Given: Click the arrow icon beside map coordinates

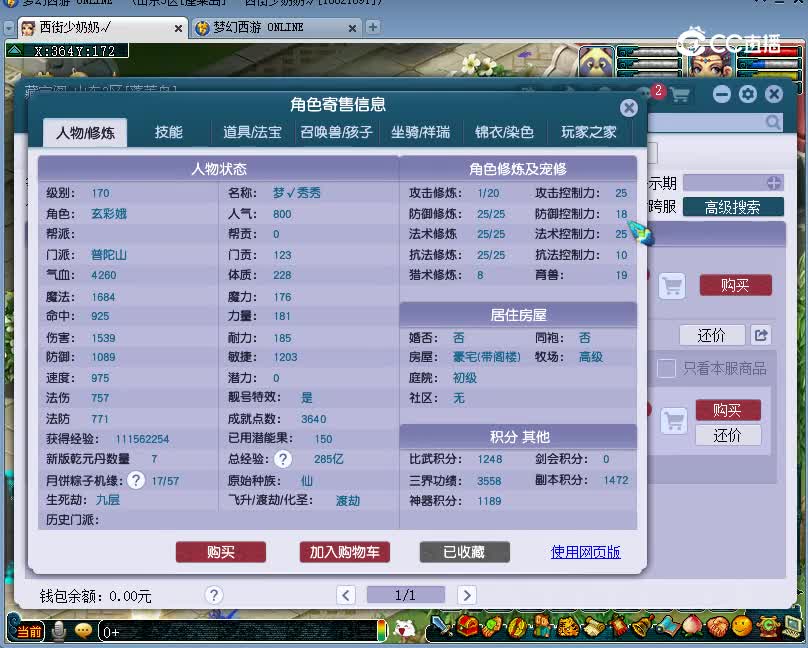Looking at the screenshot, I should 15,50.
